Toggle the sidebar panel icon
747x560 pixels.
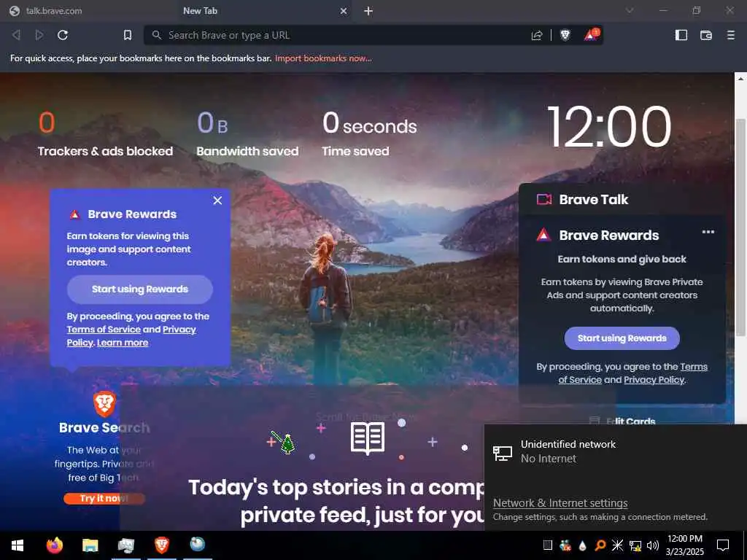coord(681,35)
